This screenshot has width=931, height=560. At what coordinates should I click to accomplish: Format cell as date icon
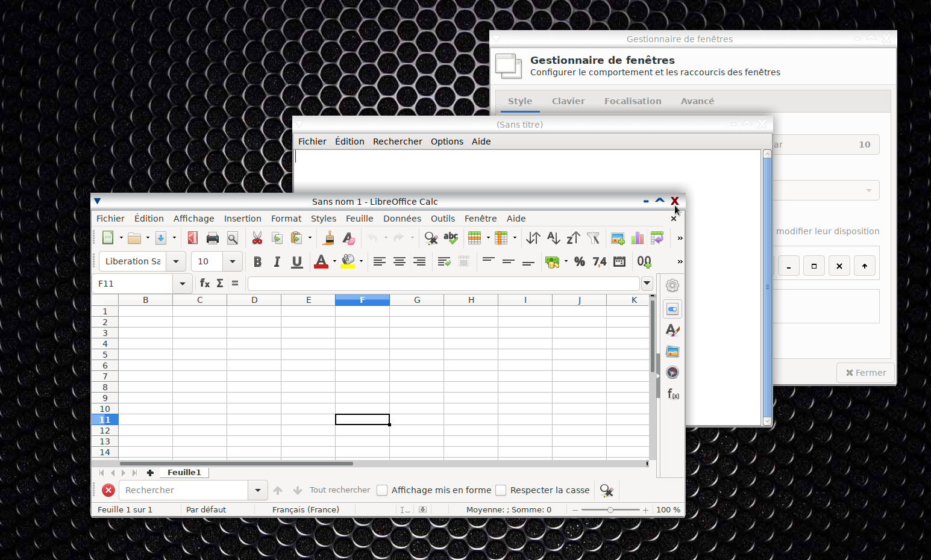pyautogui.click(x=619, y=261)
